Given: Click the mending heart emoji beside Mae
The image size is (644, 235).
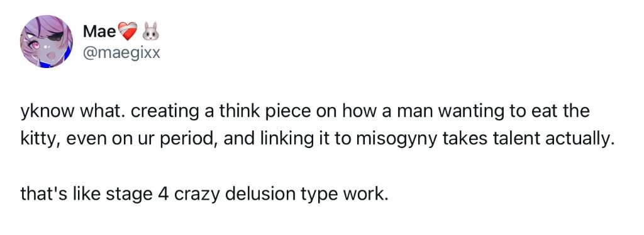Looking at the screenshot, I should tap(128, 32).
